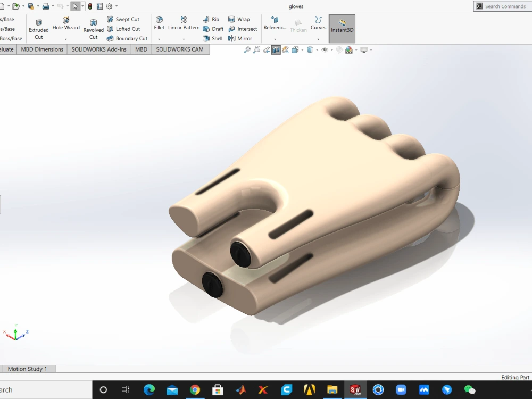532x399 pixels.
Task: Click the Print icon
Action: click(x=46, y=6)
